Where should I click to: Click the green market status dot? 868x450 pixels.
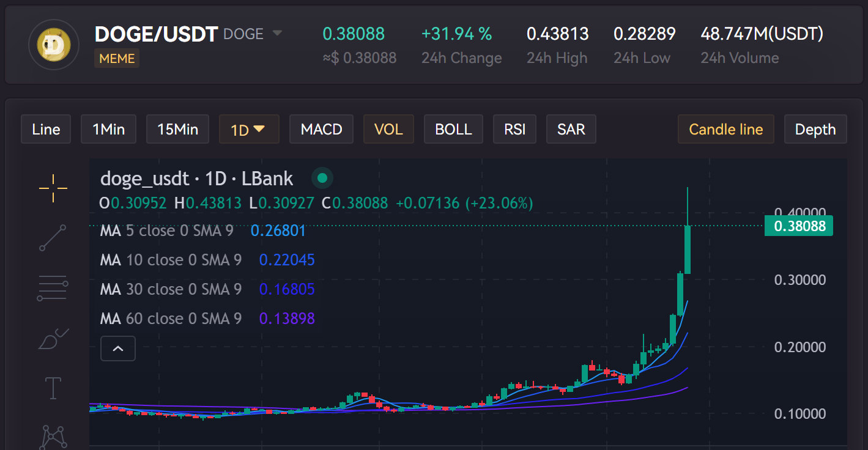322,179
